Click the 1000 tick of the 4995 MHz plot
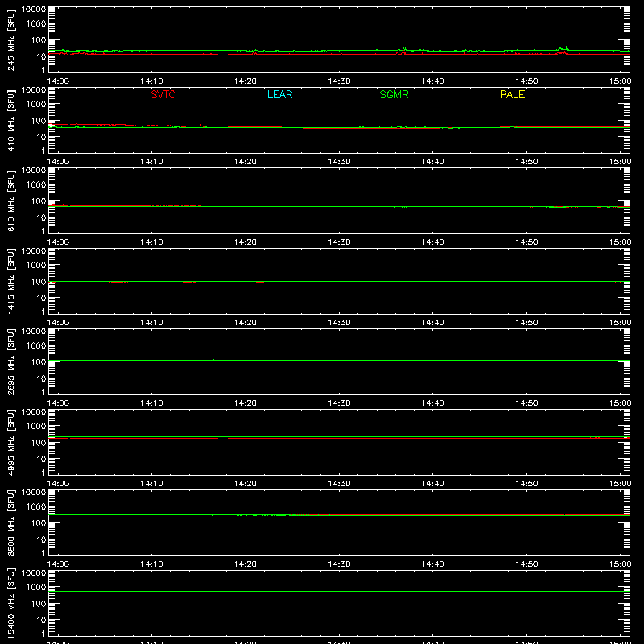Image resolution: width=644 pixels, height=644 pixels. (x=36, y=427)
